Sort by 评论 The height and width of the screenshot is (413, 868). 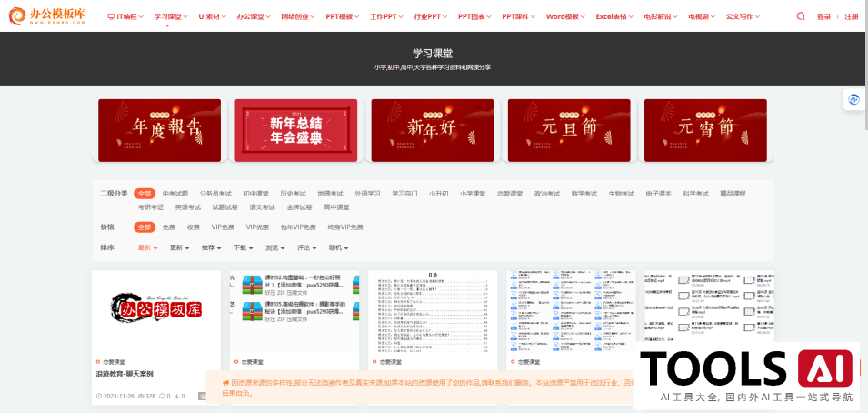coord(307,247)
